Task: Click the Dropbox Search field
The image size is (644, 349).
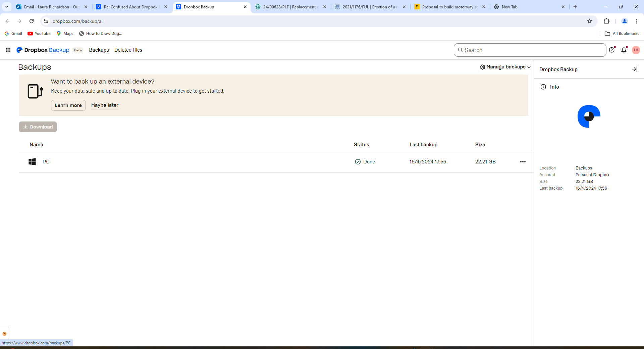Action: (530, 50)
